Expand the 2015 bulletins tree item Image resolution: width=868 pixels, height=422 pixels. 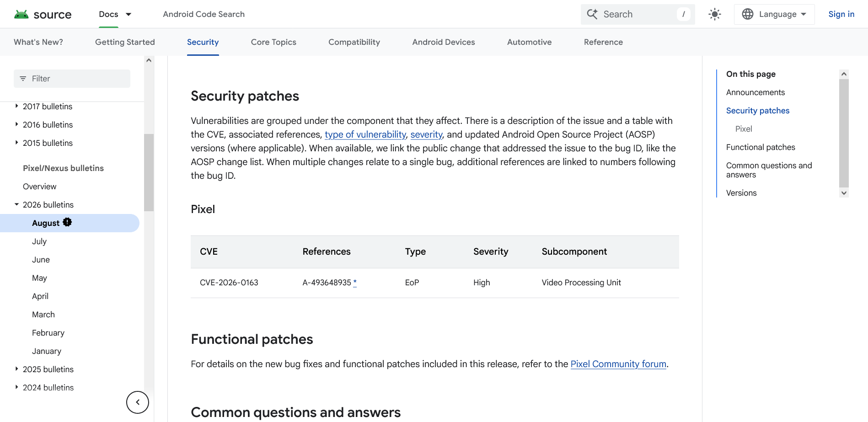[x=16, y=143]
